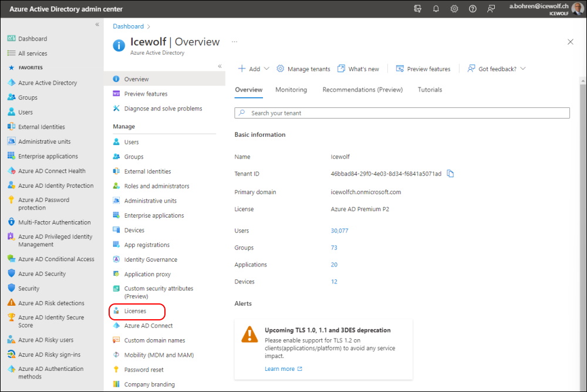
Task: Click the App registrations icon
Action: (116, 245)
